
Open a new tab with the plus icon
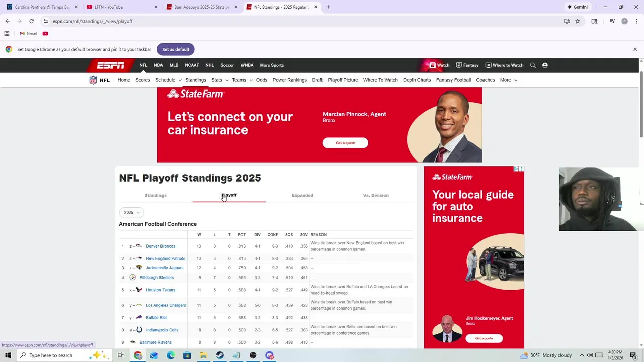pos(328,7)
